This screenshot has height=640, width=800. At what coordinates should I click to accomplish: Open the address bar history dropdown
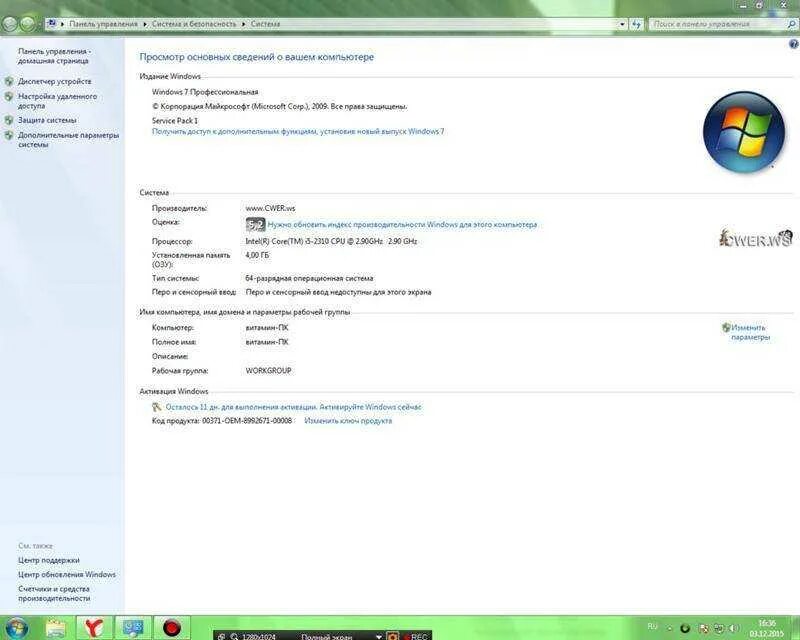[622, 24]
